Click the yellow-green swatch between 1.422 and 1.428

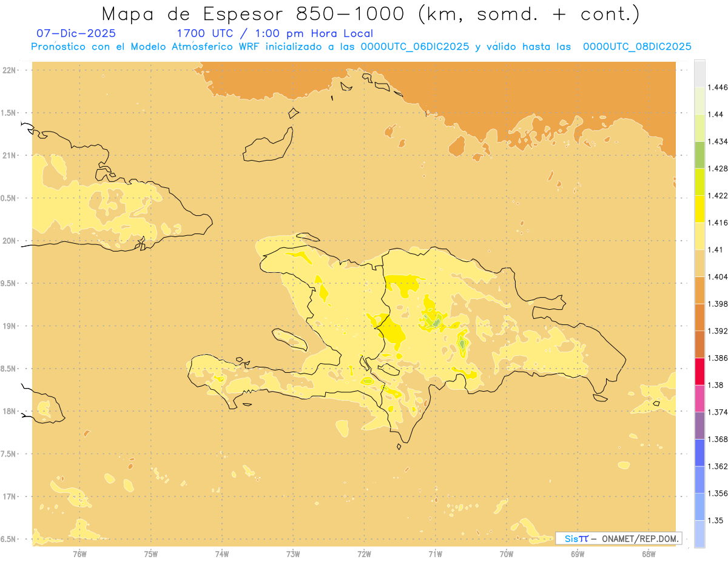tap(699, 182)
